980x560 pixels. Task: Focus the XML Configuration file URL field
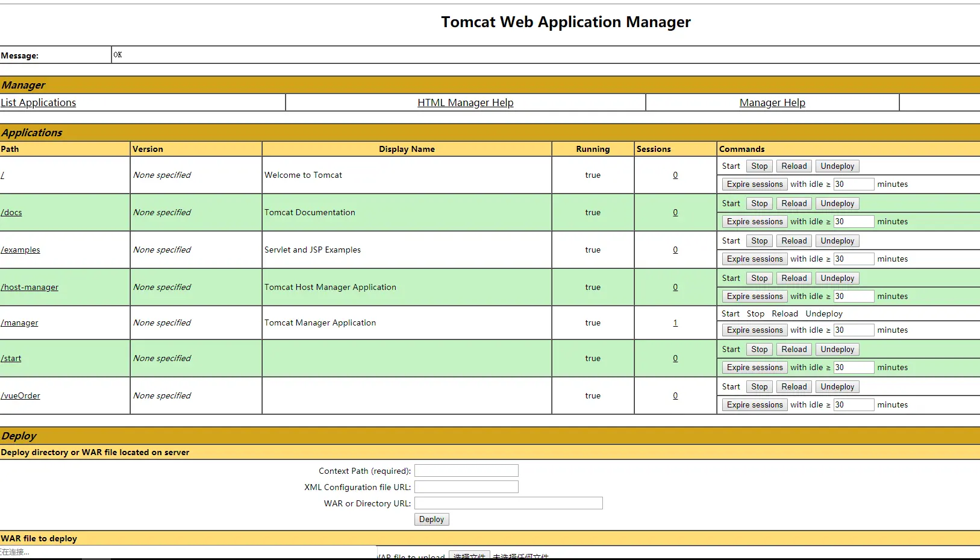(466, 487)
